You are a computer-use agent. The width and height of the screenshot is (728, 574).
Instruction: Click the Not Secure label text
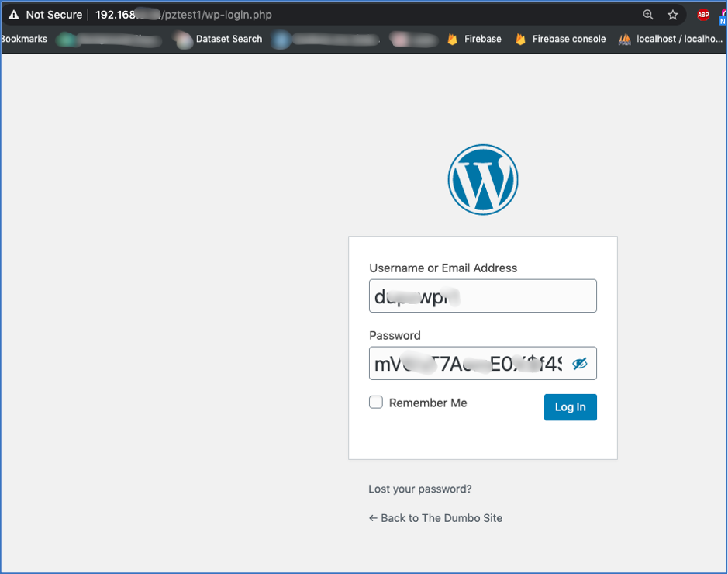click(53, 15)
